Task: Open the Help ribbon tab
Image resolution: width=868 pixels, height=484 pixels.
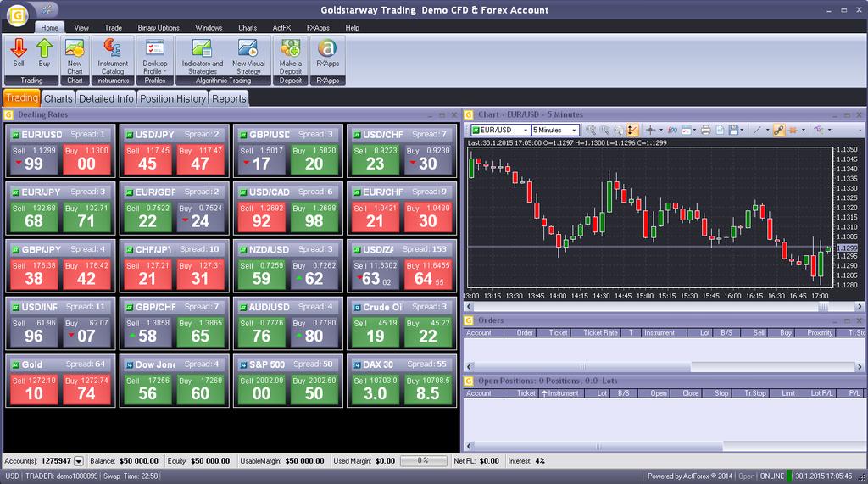Action: pos(352,28)
